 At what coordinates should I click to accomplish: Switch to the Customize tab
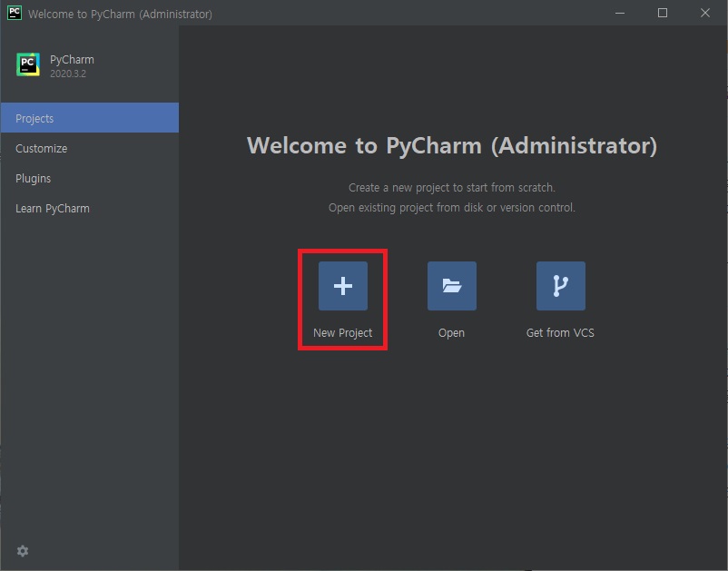(x=90, y=149)
